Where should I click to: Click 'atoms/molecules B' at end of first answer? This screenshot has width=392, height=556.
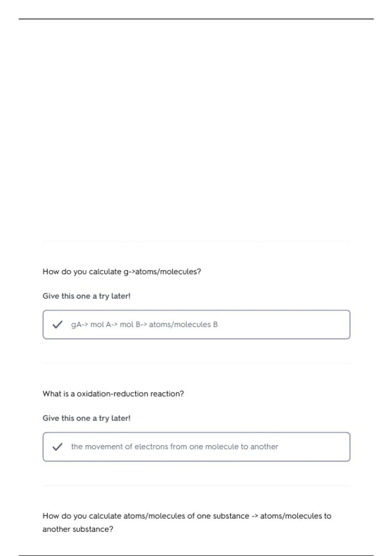coord(183,324)
